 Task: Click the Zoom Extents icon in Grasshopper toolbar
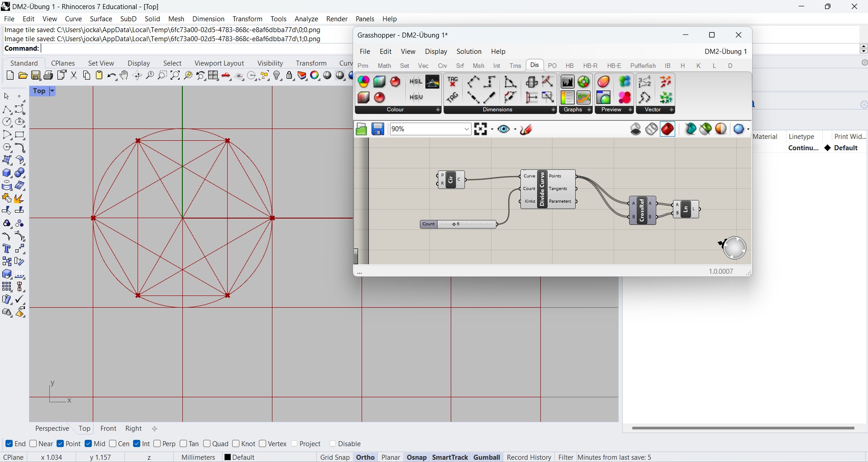(x=481, y=129)
